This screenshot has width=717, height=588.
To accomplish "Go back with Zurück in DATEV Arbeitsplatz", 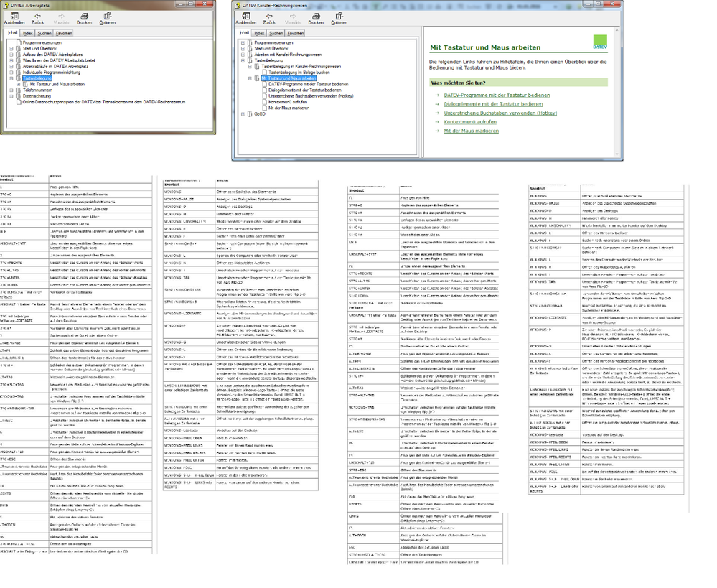I will point(37,19).
